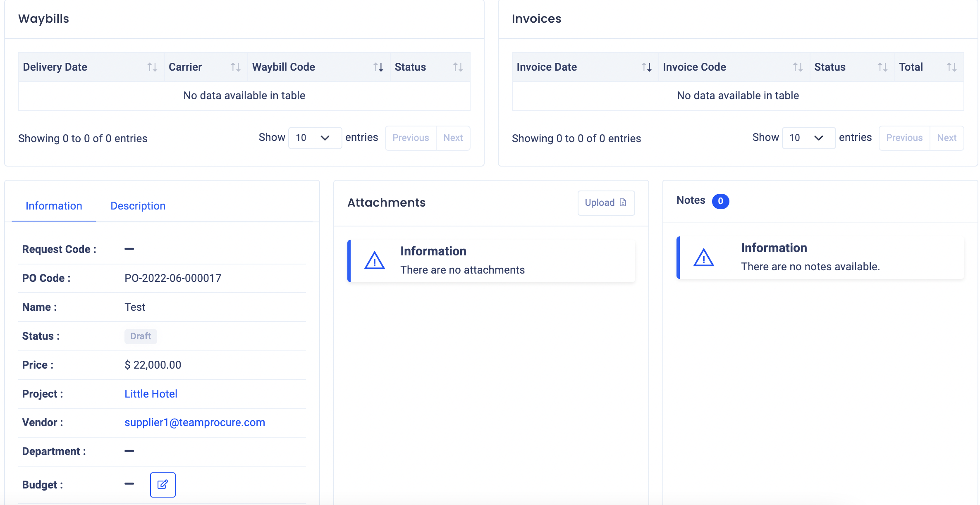980x505 pixels.
Task: Click the Upload attachments button
Action: (606, 202)
